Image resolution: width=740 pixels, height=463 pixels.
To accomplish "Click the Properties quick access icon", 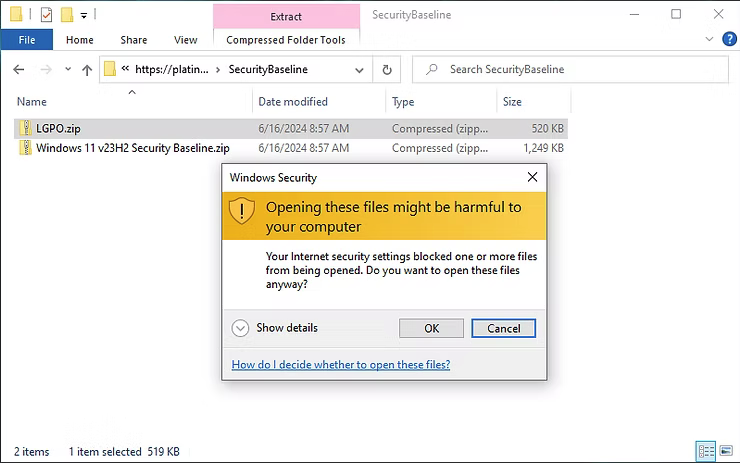I will 46,15.
